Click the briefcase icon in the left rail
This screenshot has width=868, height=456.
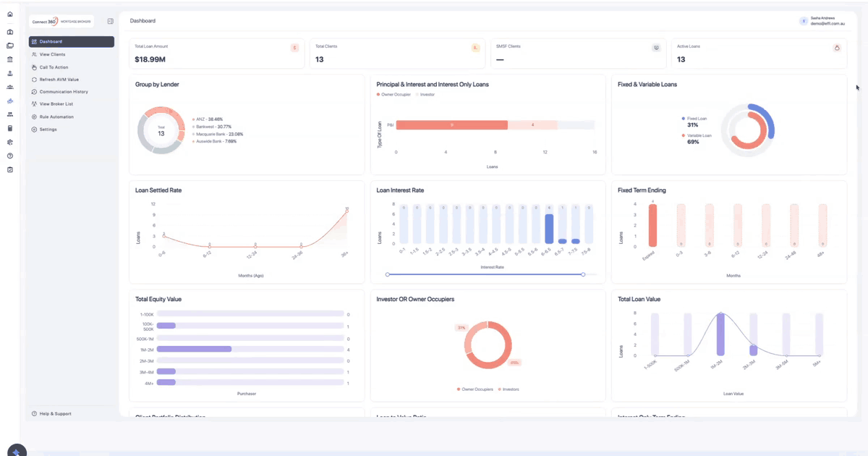pos(10,32)
